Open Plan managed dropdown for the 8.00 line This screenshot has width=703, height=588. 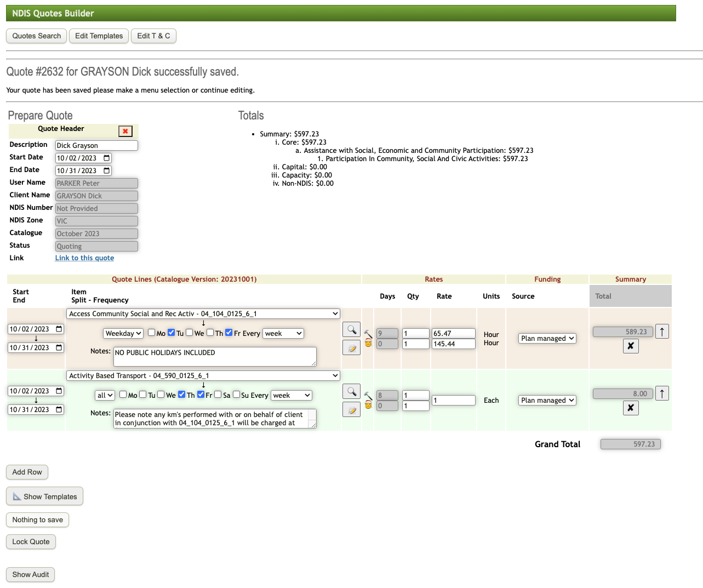547,401
